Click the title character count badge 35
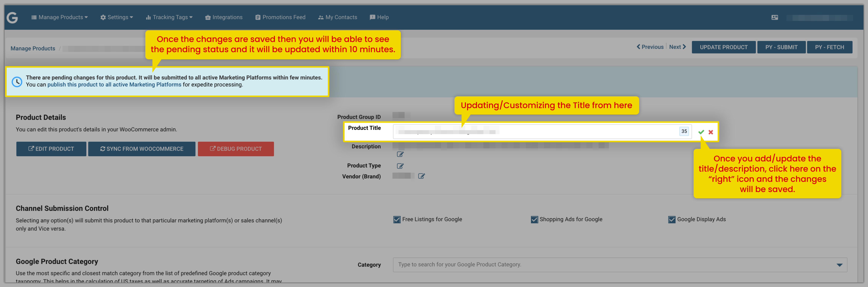 pyautogui.click(x=684, y=131)
